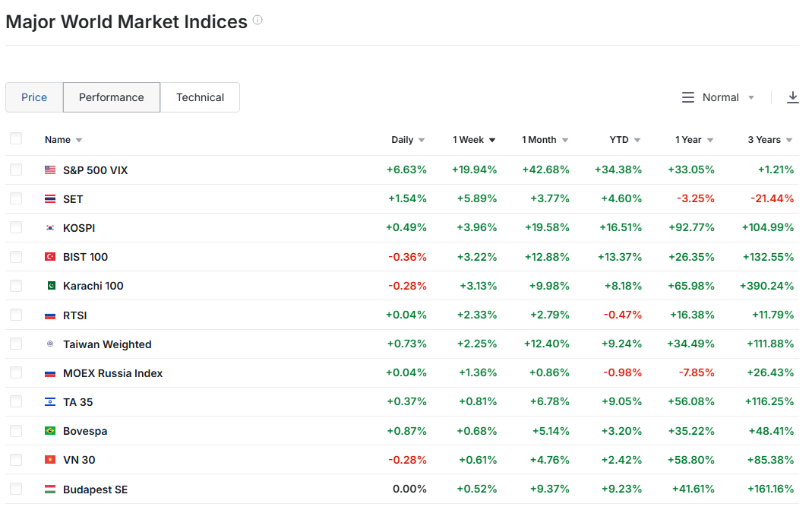Click the hamburger lines icon beside Normal

pyautogui.click(x=688, y=97)
